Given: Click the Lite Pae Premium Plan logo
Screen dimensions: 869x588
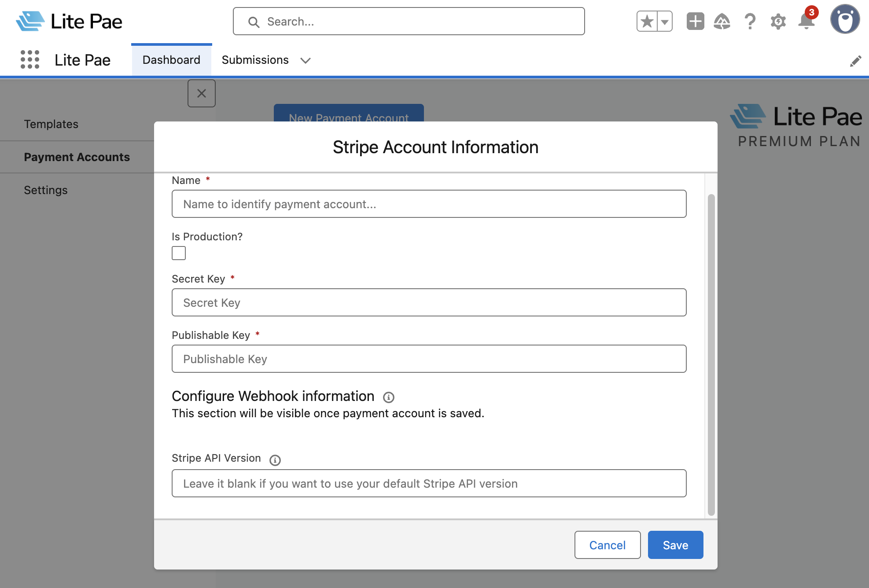Looking at the screenshot, I should [796, 125].
